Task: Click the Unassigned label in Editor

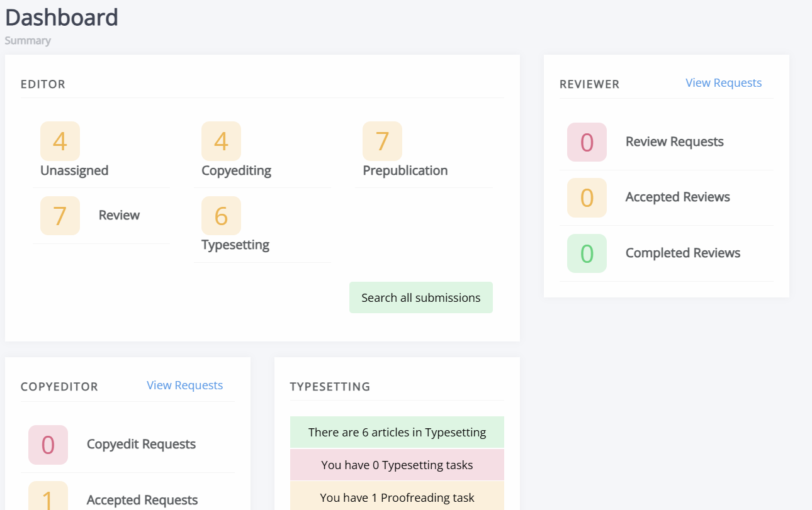Action: (x=74, y=170)
